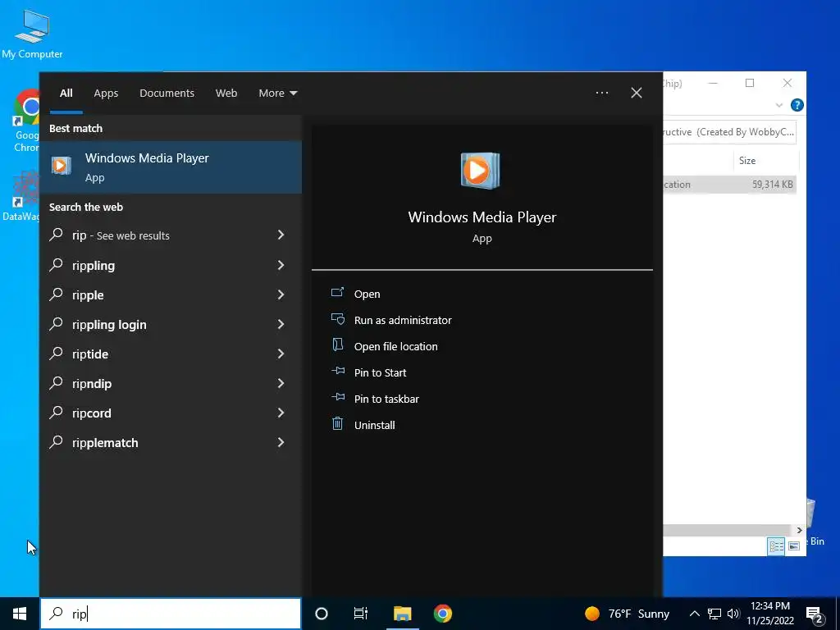Search web for rippling login
840x630 pixels.
click(x=171, y=324)
